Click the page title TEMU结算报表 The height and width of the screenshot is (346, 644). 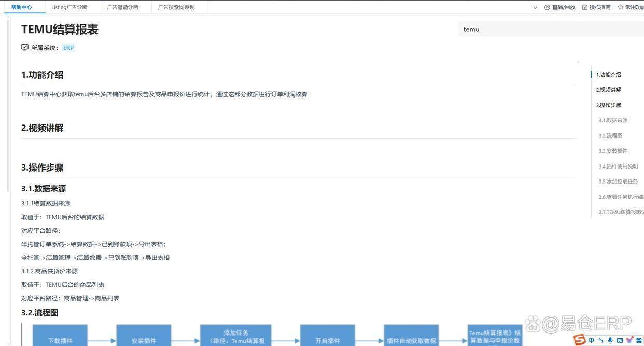coord(60,30)
